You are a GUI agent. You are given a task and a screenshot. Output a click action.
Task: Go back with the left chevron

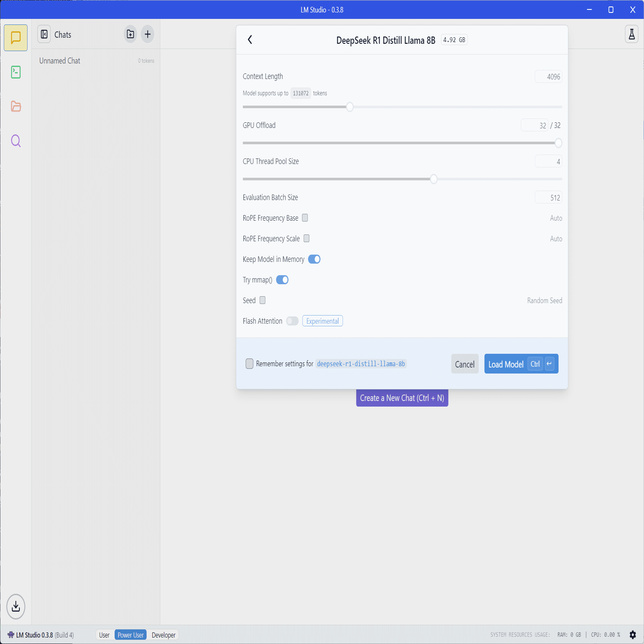[x=250, y=40]
